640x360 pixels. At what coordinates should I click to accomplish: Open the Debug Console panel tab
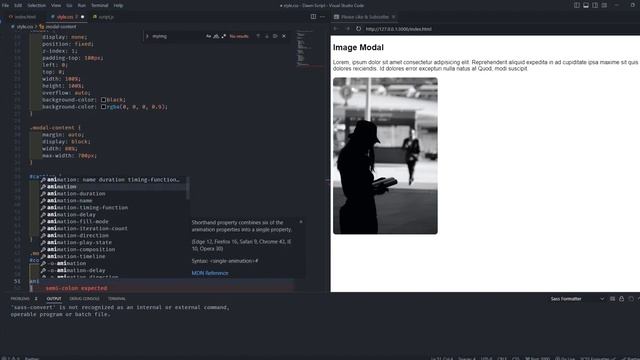pyautogui.click(x=84, y=299)
